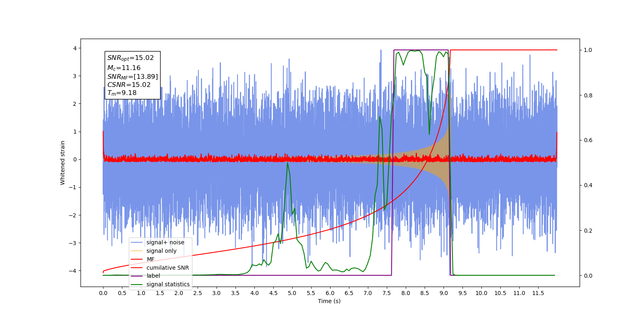Click the x-axis tick label 1.0

click(x=141, y=293)
